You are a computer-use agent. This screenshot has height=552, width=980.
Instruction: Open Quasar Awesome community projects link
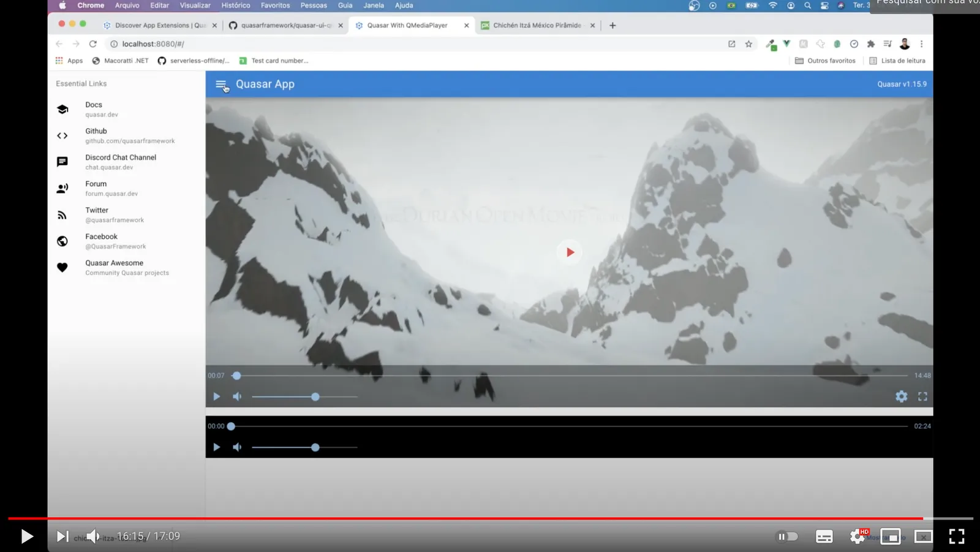(x=126, y=267)
